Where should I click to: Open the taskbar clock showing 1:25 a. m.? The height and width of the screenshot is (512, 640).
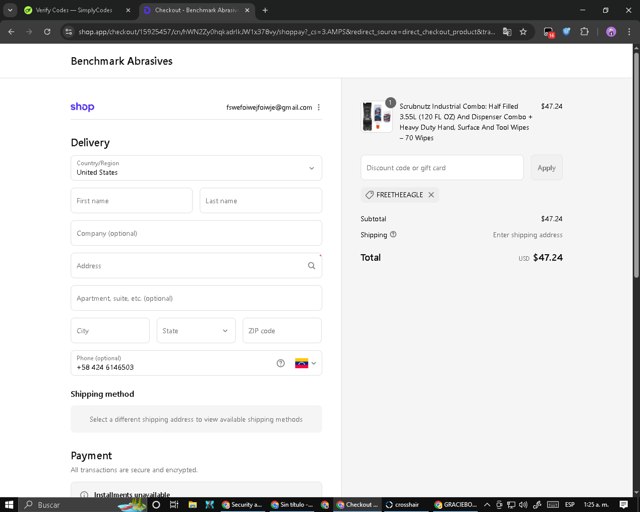pos(596,505)
